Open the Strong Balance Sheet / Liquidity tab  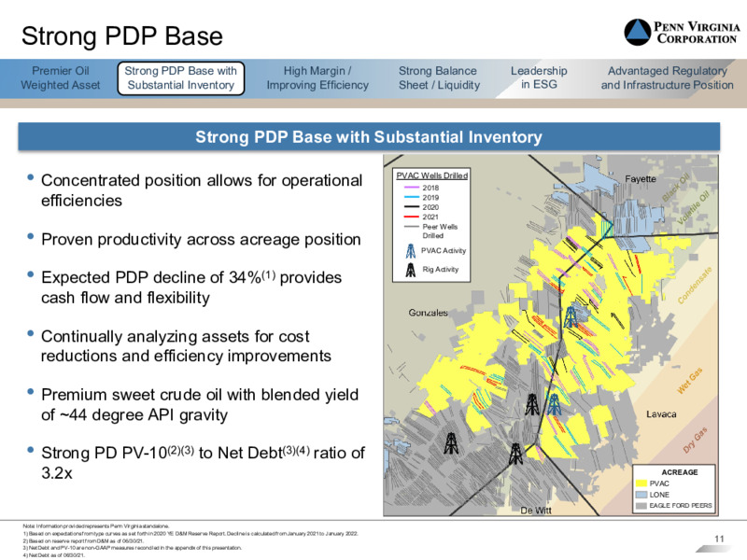point(439,78)
